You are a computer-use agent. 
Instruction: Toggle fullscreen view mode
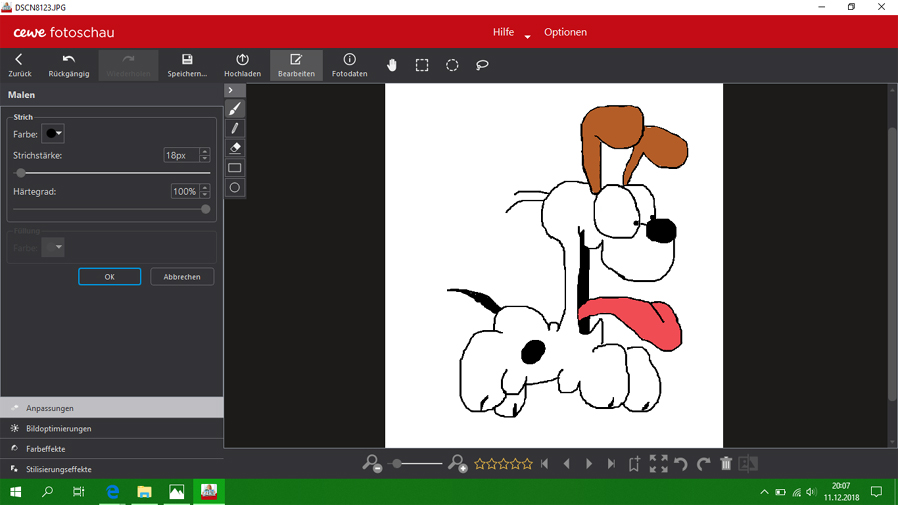[x=658, y=464]
